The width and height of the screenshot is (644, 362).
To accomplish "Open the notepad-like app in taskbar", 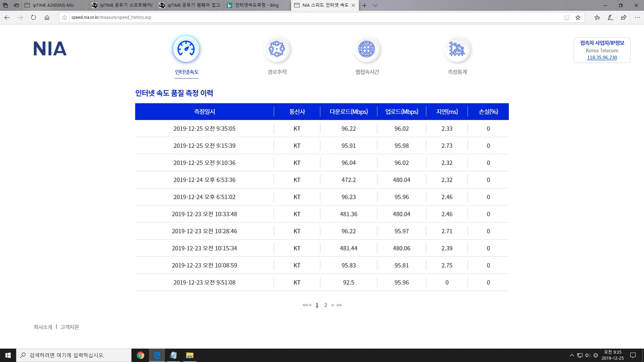I will pyautogui.click(x=173, y=355).
